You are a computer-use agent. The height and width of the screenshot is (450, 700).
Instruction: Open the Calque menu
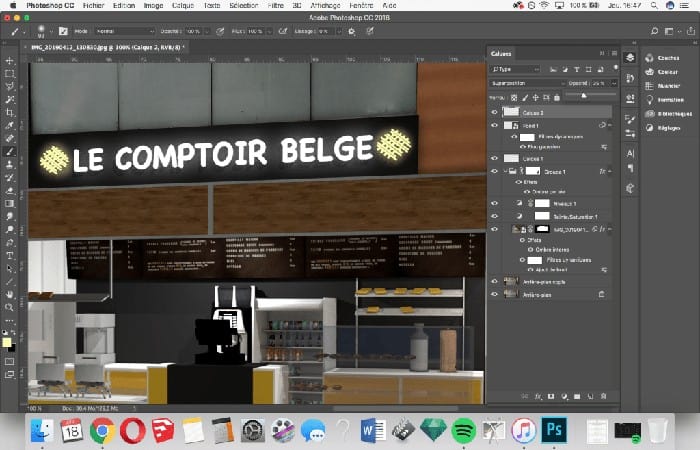pyautogui.click(x=183, y=5)
